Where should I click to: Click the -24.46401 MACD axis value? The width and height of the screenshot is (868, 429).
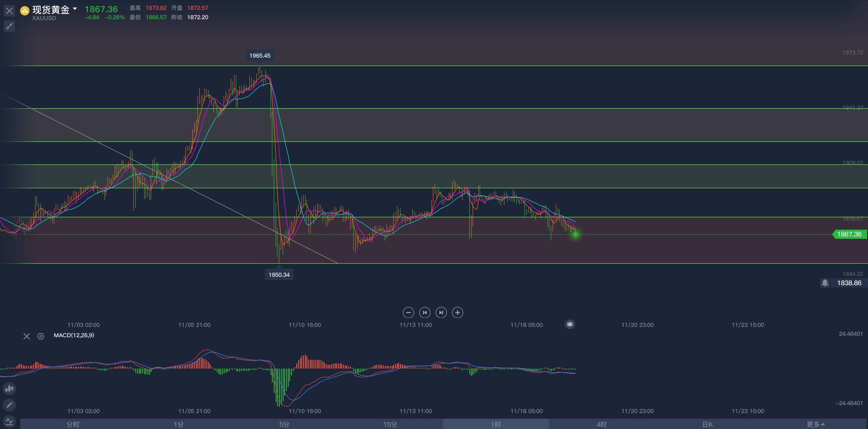point(849,403)
